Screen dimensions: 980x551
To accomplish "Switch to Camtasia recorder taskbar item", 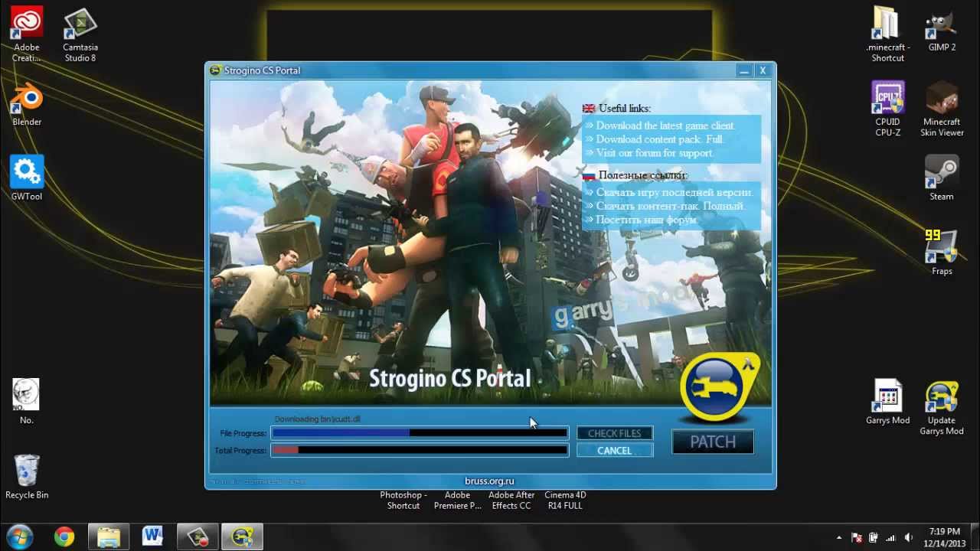I will point(198,537).
